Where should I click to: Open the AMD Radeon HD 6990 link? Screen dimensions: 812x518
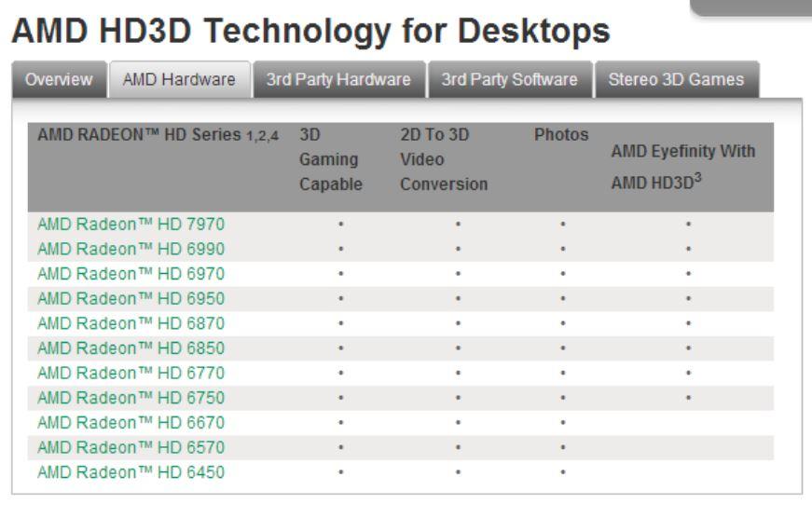point(131,249)
